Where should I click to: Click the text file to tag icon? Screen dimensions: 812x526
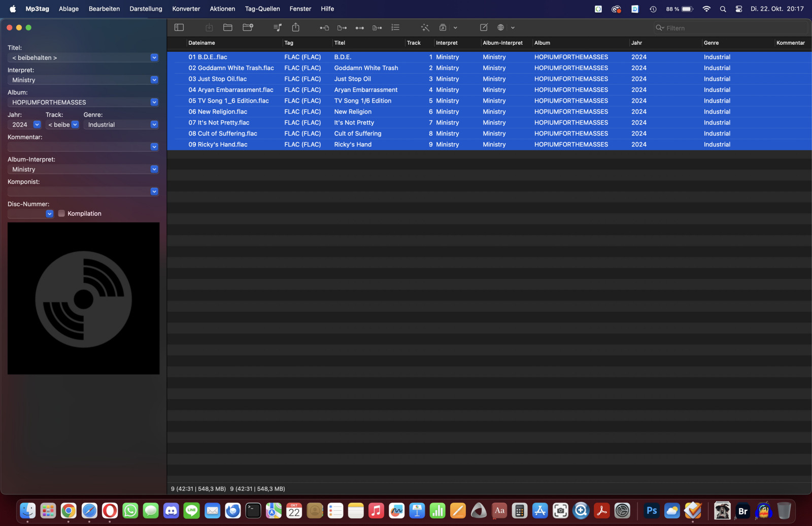[x=377, y=28]
